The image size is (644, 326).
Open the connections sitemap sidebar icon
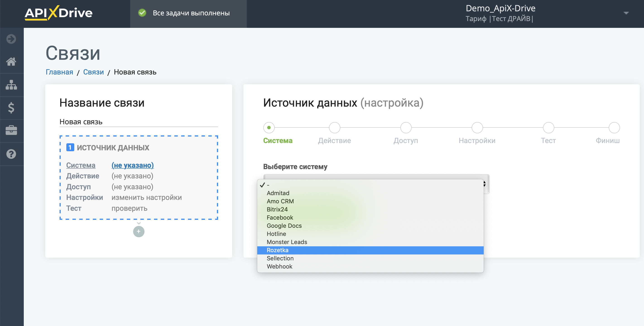[11, 85]
